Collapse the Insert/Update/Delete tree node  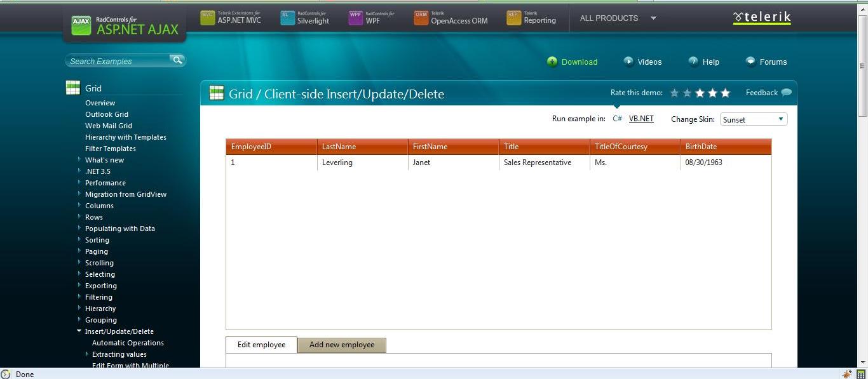(79, 331)
